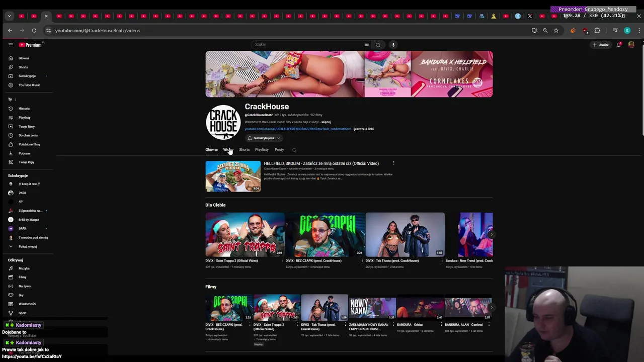The image size is (644, 362).
Task: Open Polubione filmy liked videos
Action: coord(29,144)
